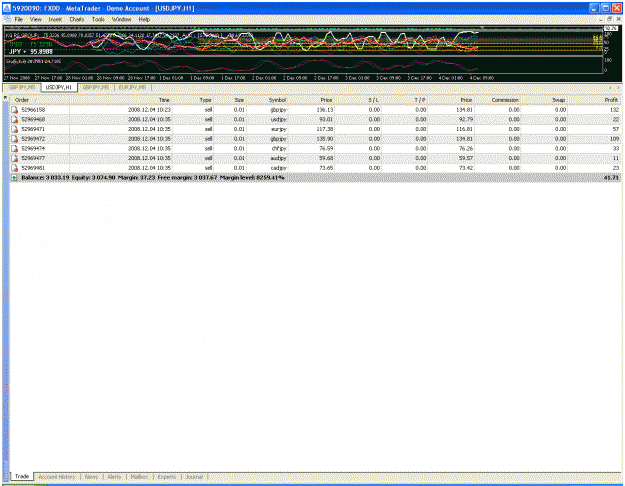Click the time cell 2008.12.04 10:23
The width and height of the screenshot is (625, 486).
(x=149, y=110)
